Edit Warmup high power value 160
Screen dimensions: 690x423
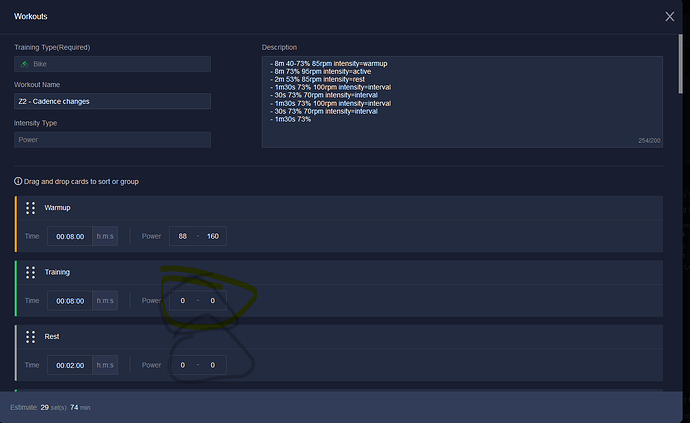click(213, 236)
